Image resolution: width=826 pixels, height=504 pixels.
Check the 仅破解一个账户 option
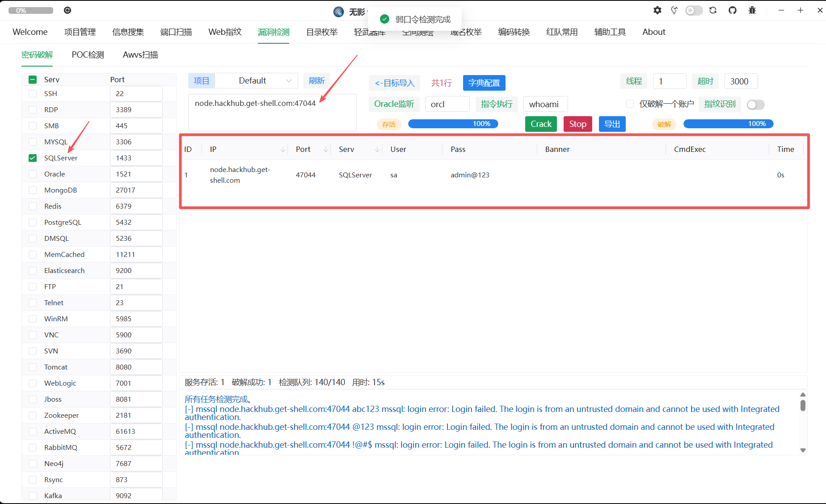tap(630, 104)
